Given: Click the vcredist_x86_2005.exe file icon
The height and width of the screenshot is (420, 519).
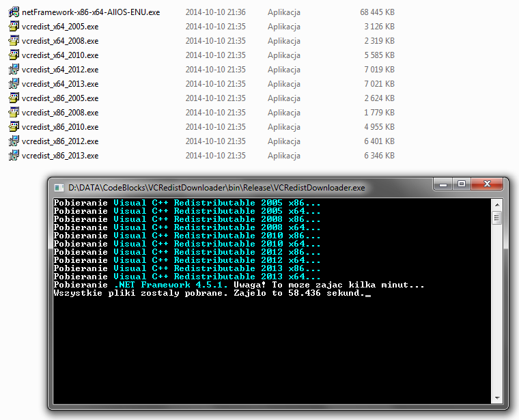Looking at the screenshot, I should coord(14,98).
